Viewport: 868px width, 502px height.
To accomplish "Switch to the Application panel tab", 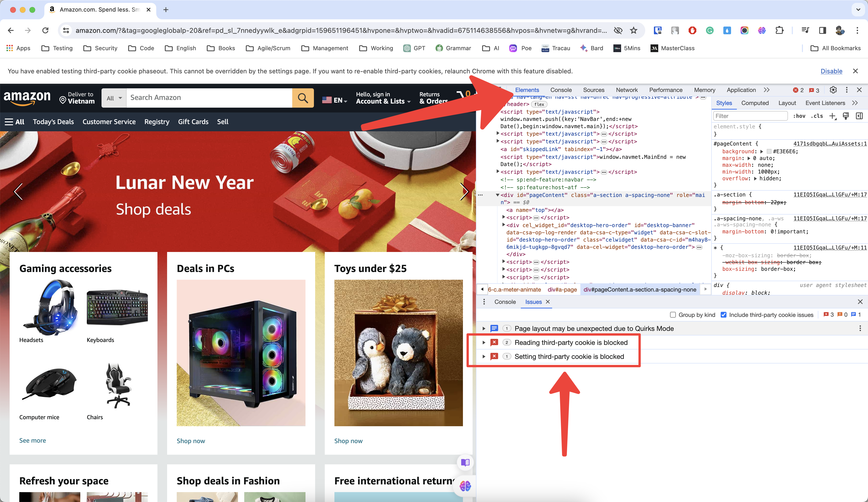I will (741, 90).
